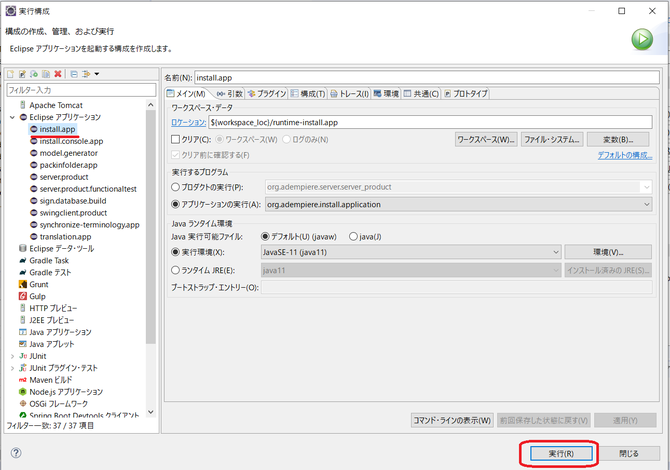The width and height of the screenshot is (670, 470).
Task: Select the Gradle Task configuration type
Action: click(44, 261)
